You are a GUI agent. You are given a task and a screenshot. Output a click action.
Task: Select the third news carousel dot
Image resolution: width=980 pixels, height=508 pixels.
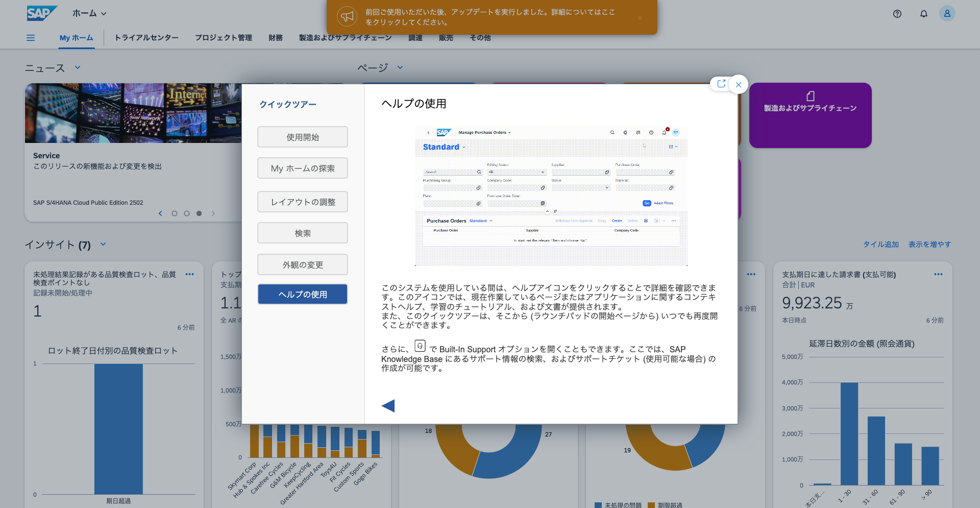pyautogui.click(x=199, y=213)
